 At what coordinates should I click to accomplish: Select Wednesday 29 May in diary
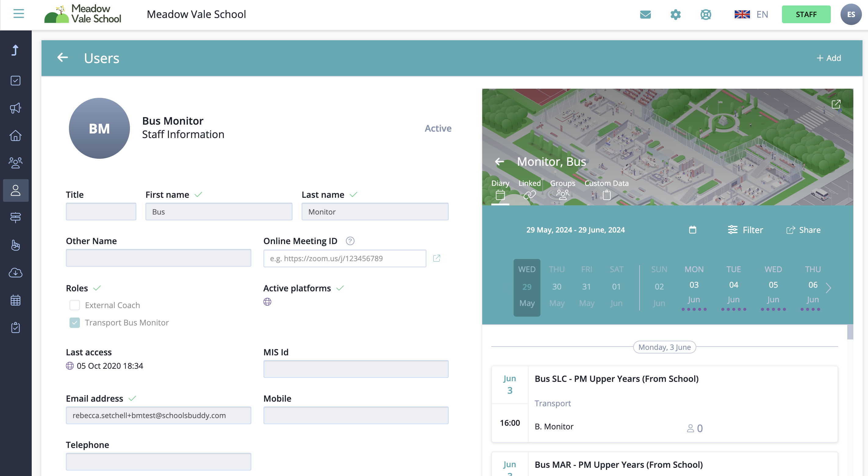[x=527, y=287]
